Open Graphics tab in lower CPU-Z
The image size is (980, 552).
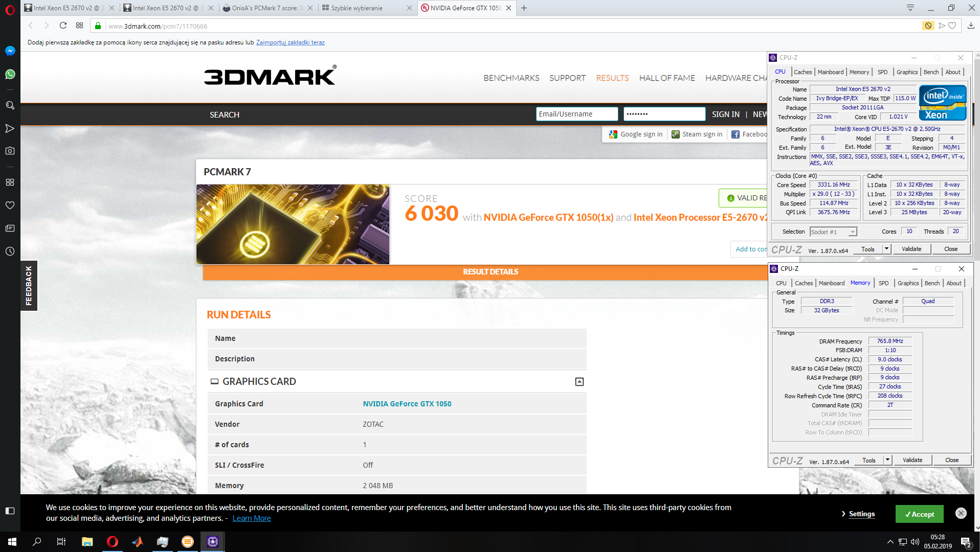pyautogui.click(x=908, y=283)
